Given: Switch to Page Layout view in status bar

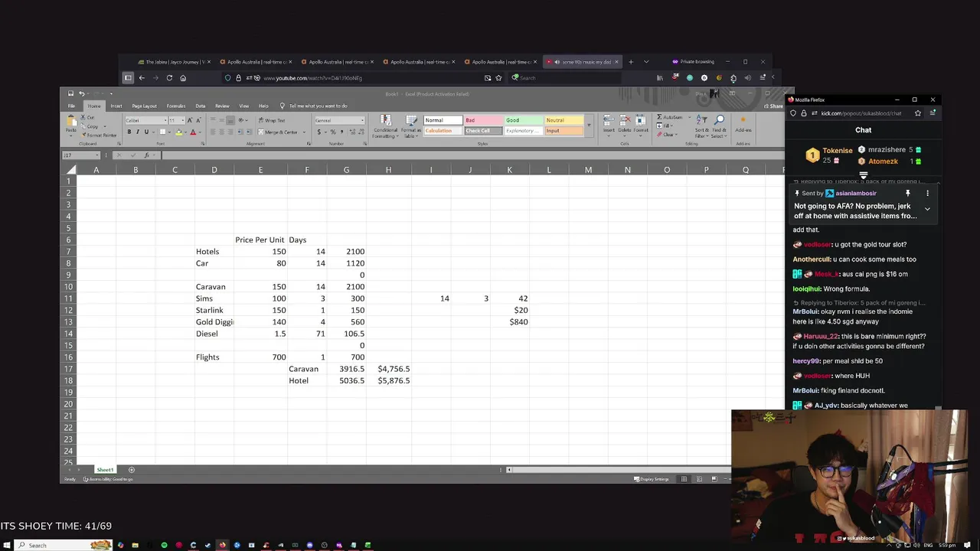Looking at the screenshot, I should click(x=699, y=479).
